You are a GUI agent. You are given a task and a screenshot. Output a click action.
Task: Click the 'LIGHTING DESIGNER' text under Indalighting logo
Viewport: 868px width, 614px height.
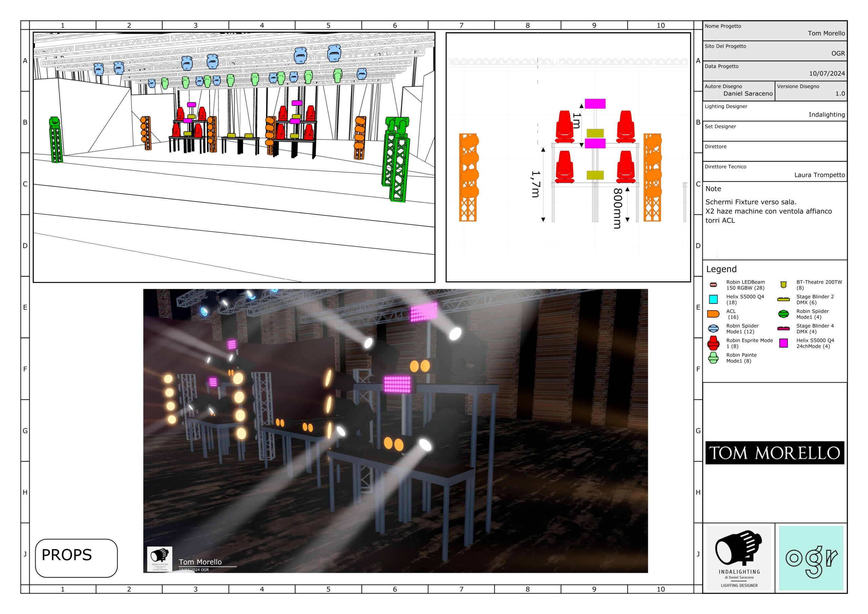739,585
